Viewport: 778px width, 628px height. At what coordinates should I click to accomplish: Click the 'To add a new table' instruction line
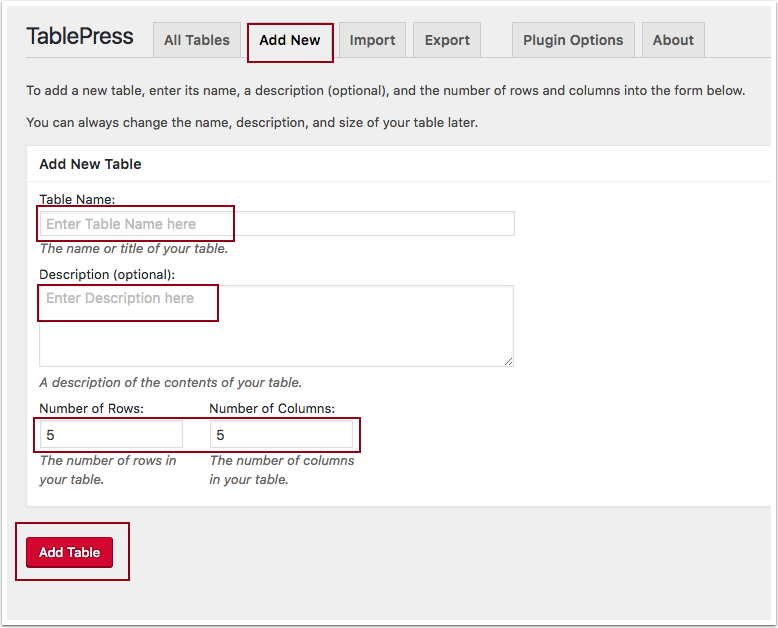click(386, 91)
